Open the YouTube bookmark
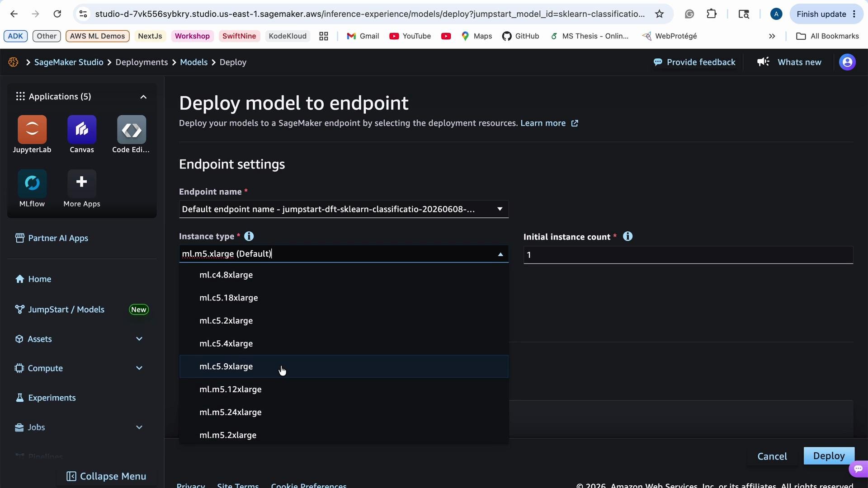868x488 pixels. click(410, 36)
